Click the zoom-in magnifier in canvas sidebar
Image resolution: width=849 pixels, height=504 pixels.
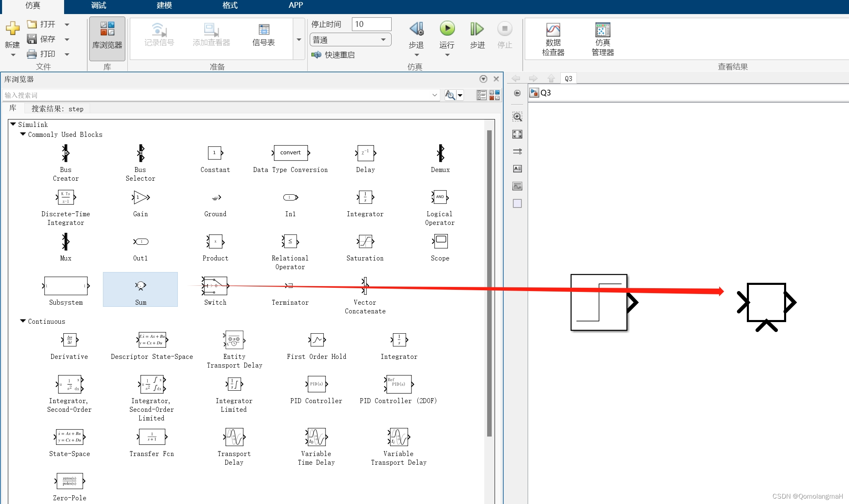click(517, 117)
